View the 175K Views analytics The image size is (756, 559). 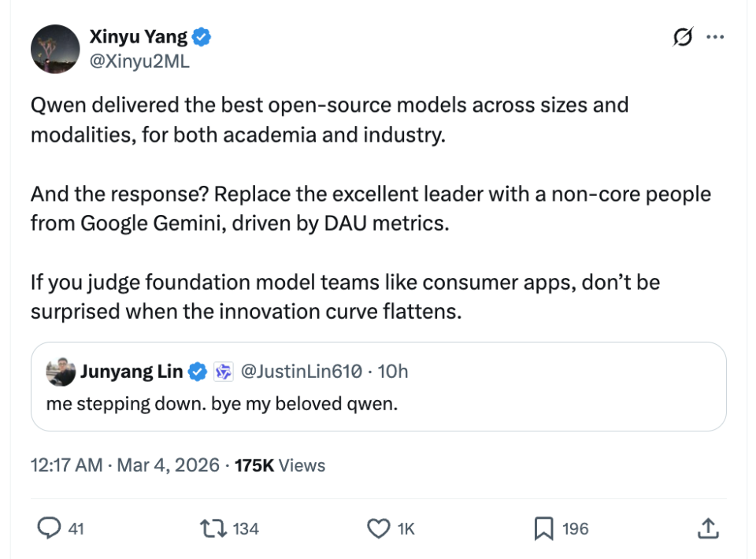tap(280, 465)
